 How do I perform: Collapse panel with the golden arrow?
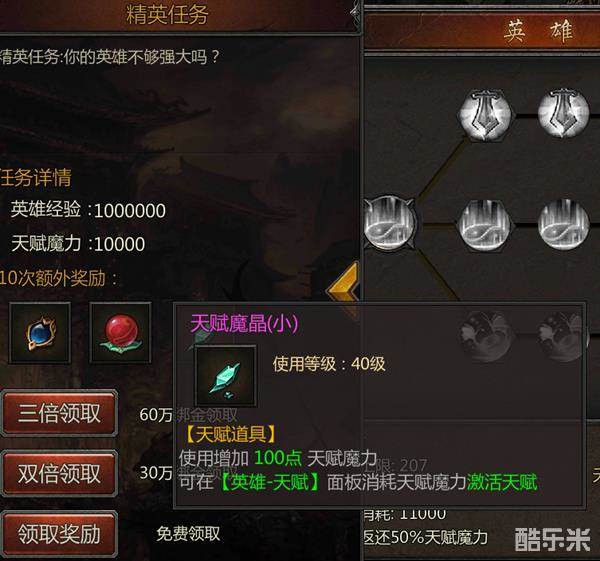(x=343, y=290)
